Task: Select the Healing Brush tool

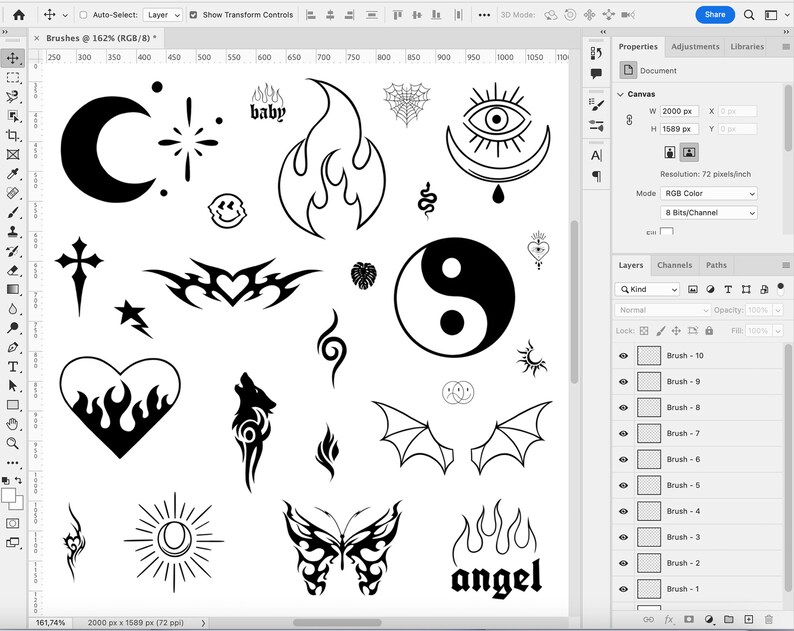Action: pyautogui.click(x=13, y=193)
